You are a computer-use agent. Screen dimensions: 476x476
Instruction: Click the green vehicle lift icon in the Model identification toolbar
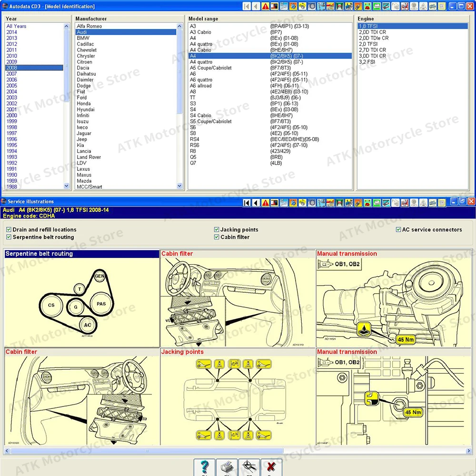[339, 6]
